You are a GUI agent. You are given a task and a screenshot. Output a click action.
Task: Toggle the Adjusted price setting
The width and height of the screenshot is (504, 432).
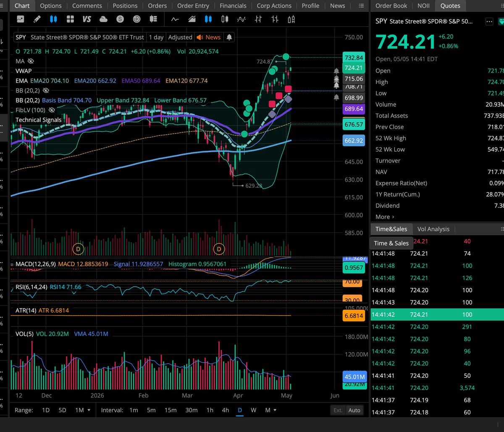click(180, 37)
